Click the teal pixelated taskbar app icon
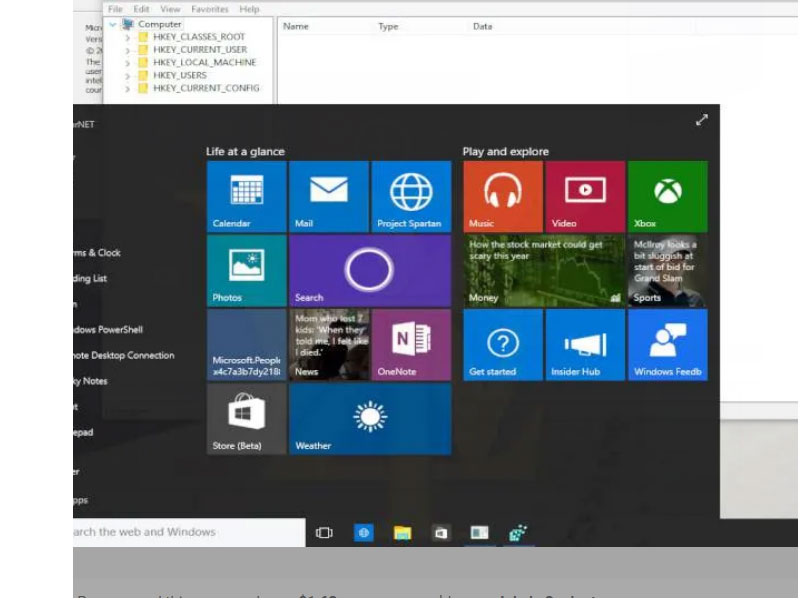800x600 pixels. point(518,533)
